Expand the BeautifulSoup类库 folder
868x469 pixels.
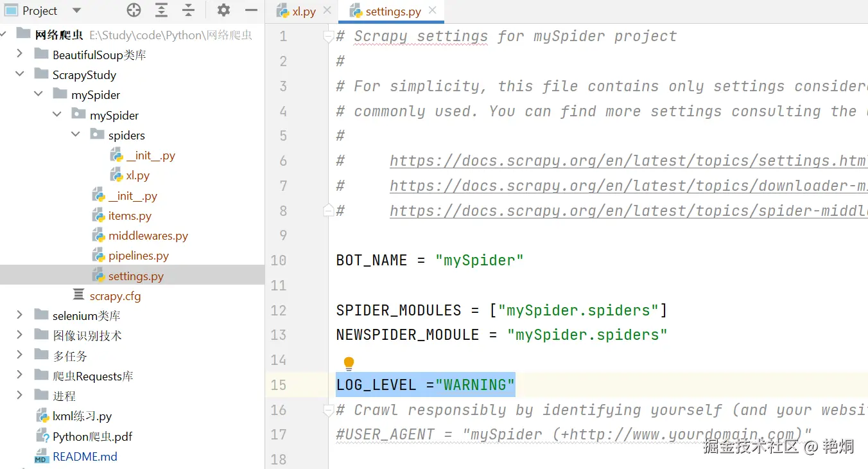(x=20, y=55)
